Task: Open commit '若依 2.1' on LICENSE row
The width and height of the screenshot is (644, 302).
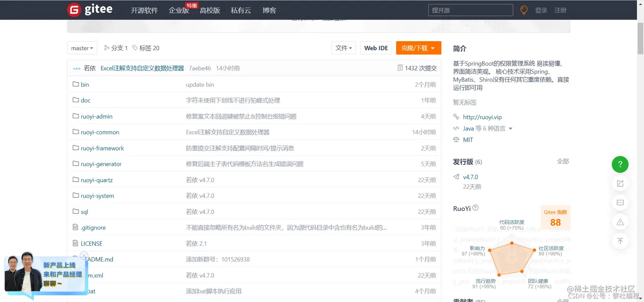Action: pyautogui.click(x=196, y=243)
